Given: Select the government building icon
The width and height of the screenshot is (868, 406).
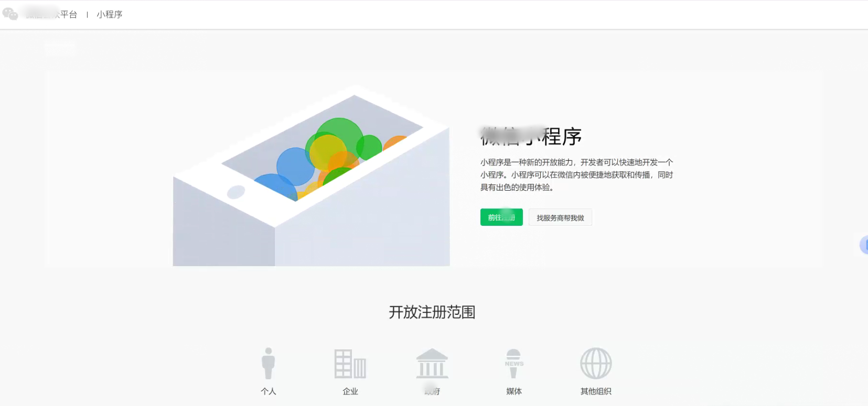Looking at the screenshot, I should coord(432,363).
